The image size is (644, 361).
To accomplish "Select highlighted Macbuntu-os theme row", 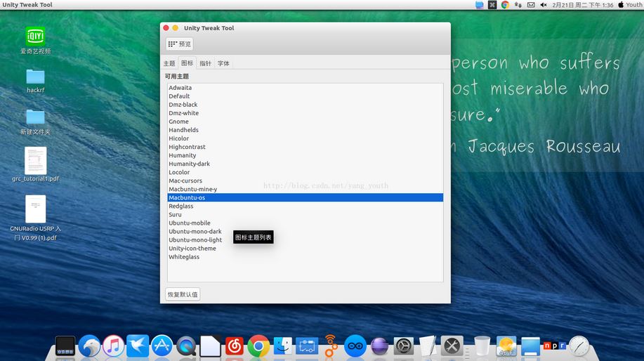I will click(305, 197).
